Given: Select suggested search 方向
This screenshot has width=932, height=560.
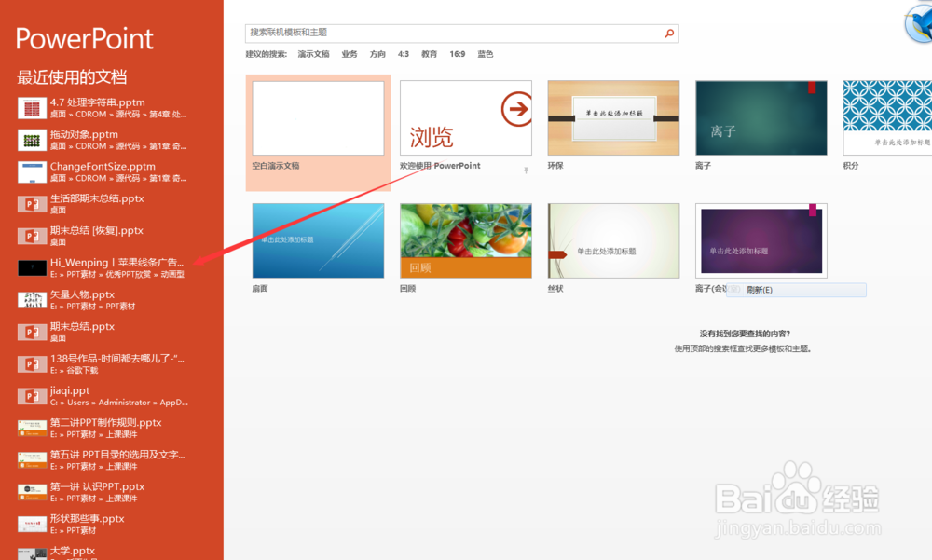Looking at the screenshot, I should pyautogui.click(x=377, y=54).
